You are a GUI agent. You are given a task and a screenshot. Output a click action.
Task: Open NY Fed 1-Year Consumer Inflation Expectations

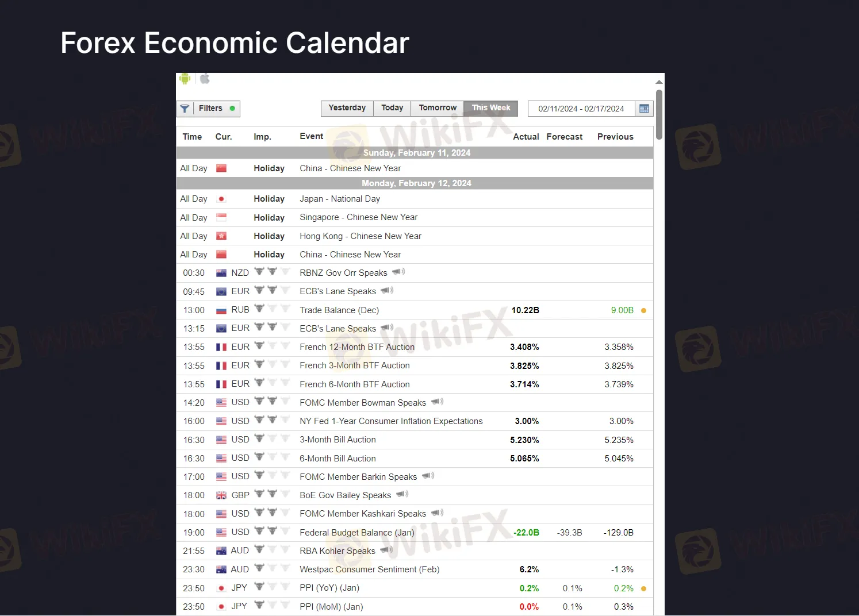pyautogui.click(x=391, y=421)
